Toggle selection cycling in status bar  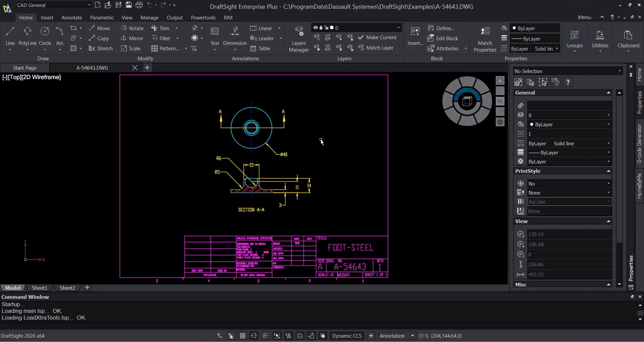[323, 336]
